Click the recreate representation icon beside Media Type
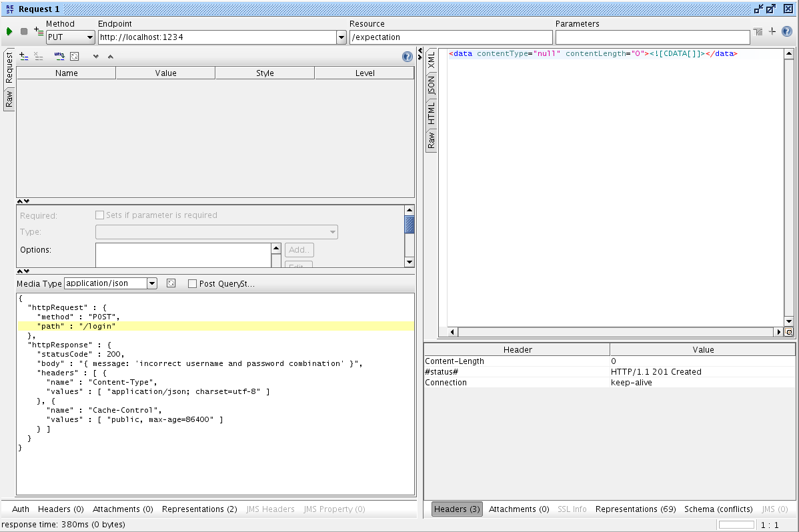The image size is (799, 532). point(171,283)
